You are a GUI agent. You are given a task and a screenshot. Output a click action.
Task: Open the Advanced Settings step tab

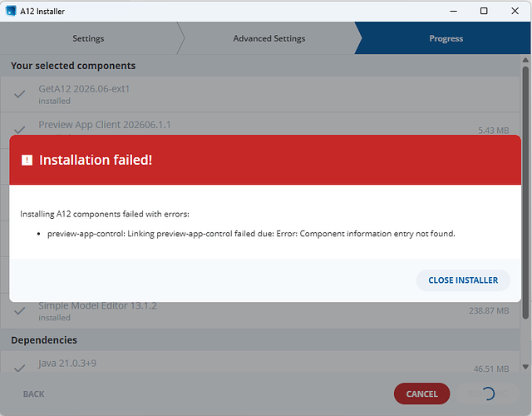[x=269, y=38]
